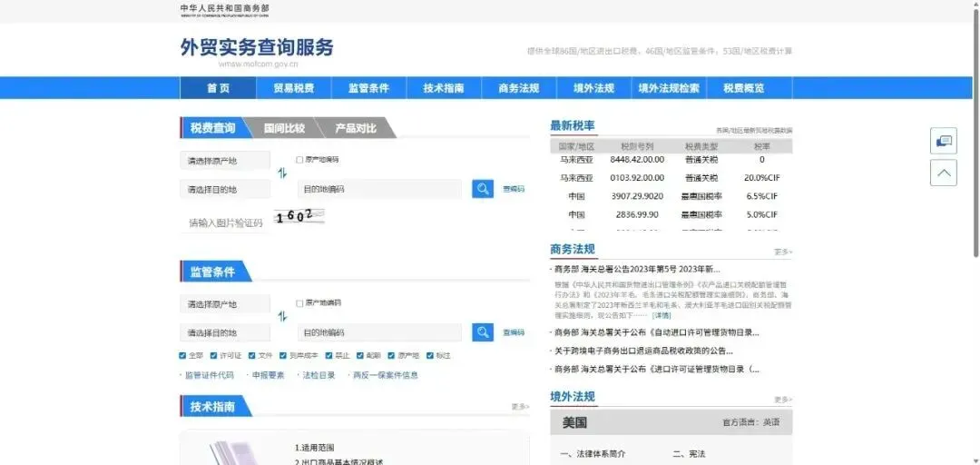Uncheck the 到岸成本 checkbox
Image resolution: width=980 pixels, height=465 pixels.
pos(283,355)
